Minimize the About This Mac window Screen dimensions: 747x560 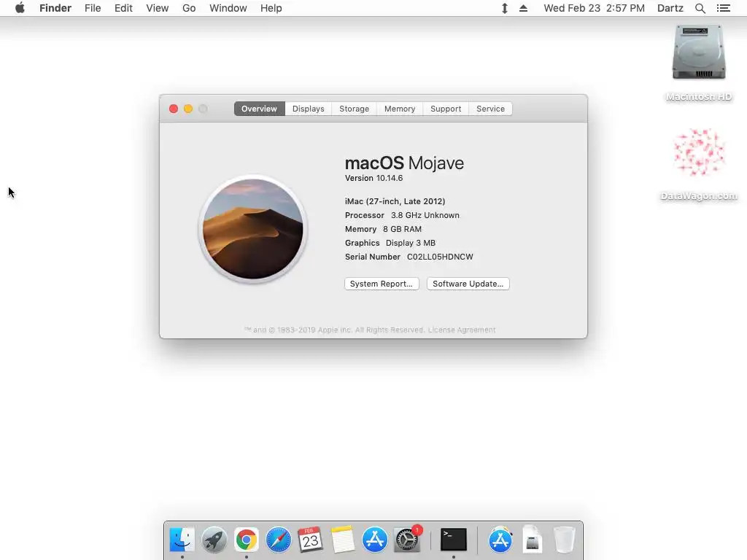coord(188,109)
